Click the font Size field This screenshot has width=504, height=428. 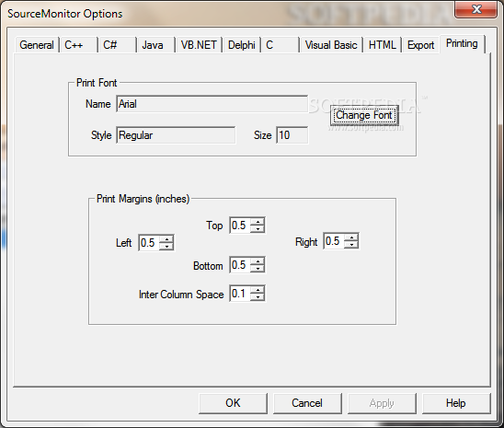click(x=292, y=135)
